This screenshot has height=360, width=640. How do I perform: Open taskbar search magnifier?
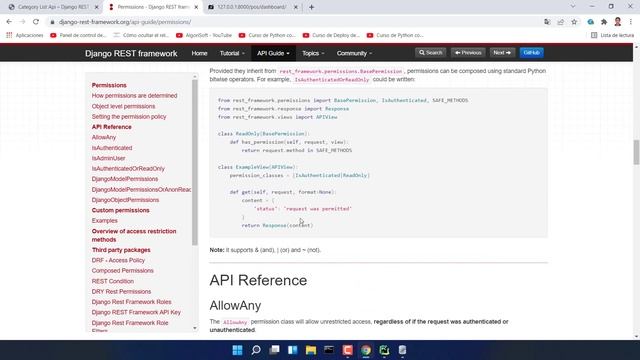[x=256, y=350]
